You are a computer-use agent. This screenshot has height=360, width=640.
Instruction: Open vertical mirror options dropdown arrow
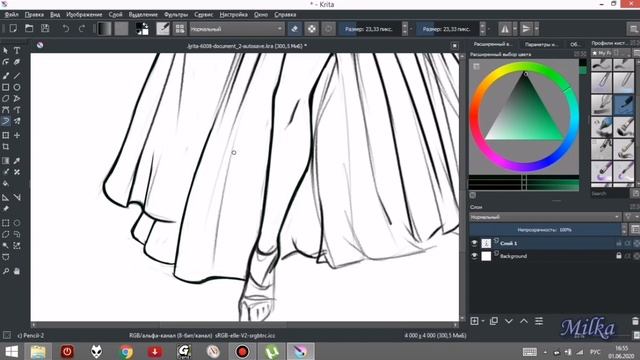pos(536,29)
